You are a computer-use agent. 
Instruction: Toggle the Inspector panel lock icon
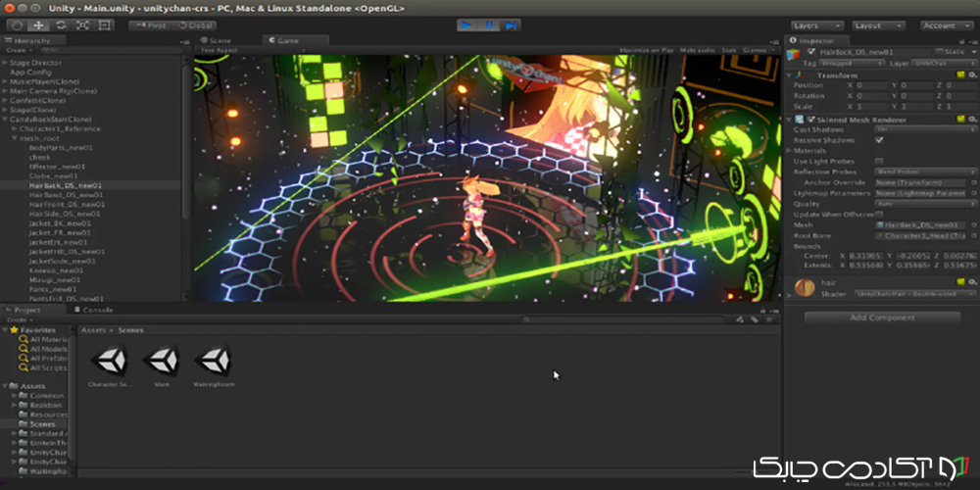pyautogui.click(x=962, y=41)
